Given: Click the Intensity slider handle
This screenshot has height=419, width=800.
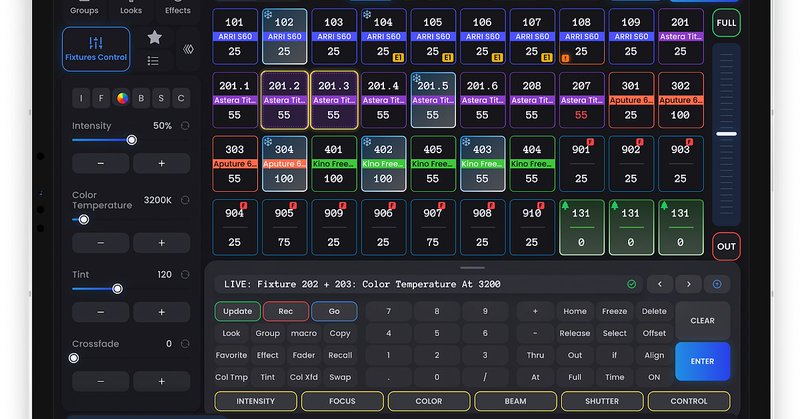Looking at the screenshot, I should 132,140.
